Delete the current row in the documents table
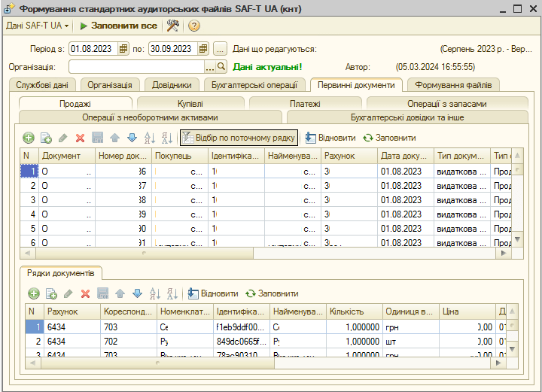Viewport: 542px width, 392px height. tap(81, 138)
